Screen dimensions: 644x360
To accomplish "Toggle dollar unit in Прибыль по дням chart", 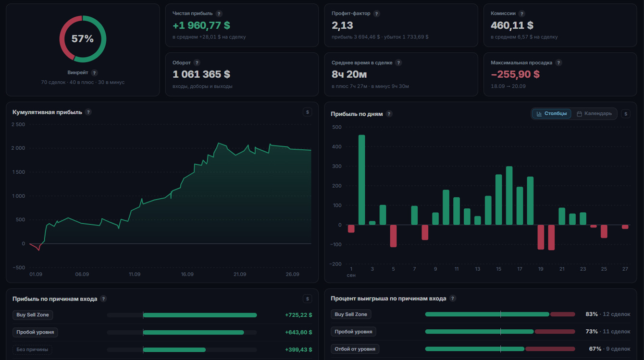I will pos(626,114).
